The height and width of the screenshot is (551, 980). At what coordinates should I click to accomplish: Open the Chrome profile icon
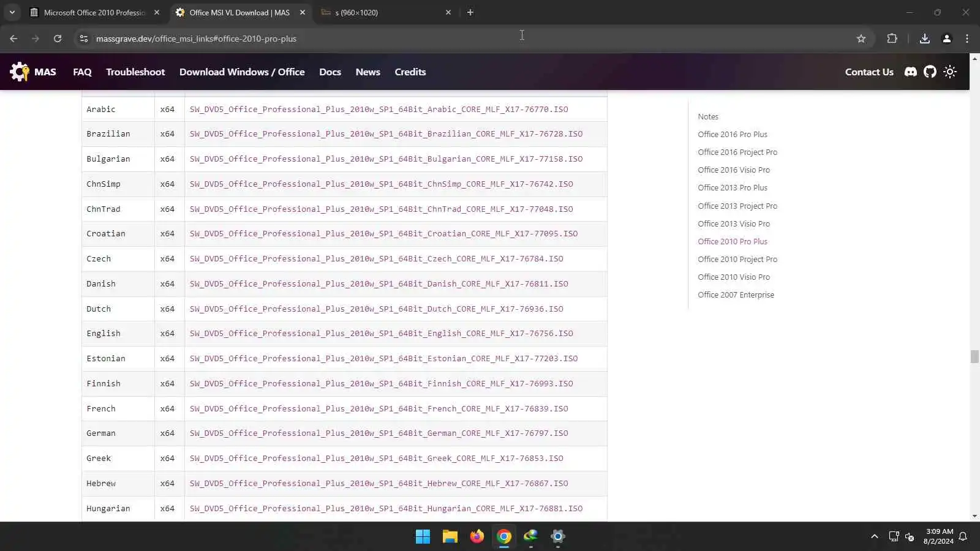coord(946,39)
